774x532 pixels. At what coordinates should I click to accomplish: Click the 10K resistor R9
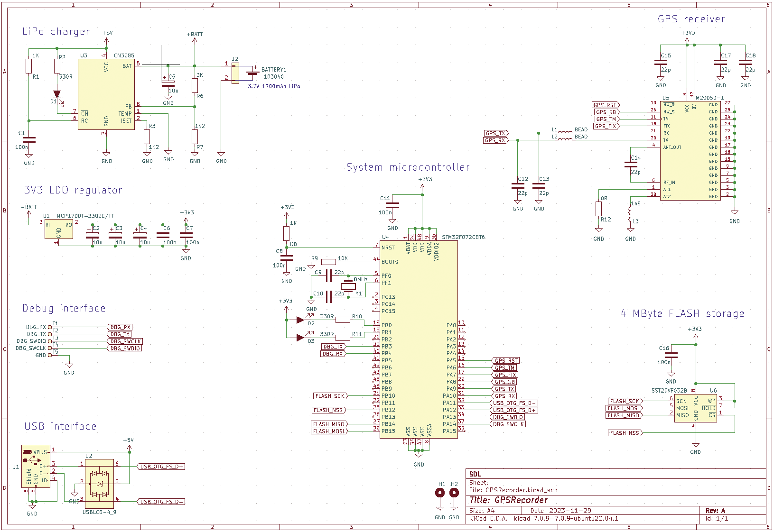coord(328,262)
